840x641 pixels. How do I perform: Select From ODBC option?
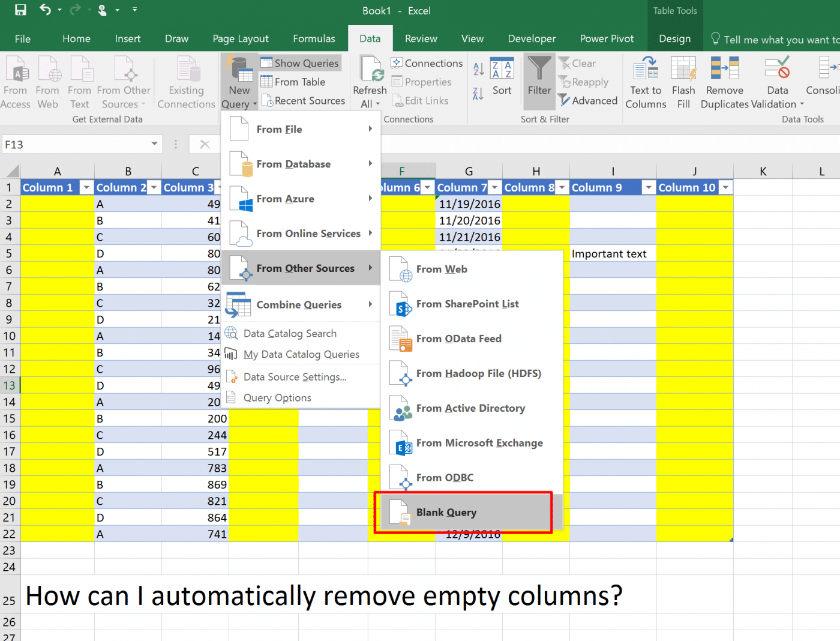472,478
